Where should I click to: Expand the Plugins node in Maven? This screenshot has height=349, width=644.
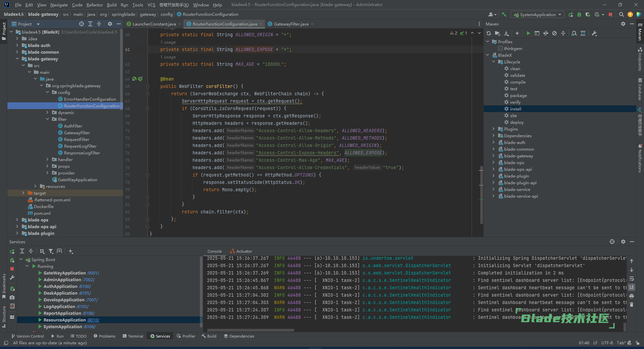pyautogui.click(x=493, y=129)
